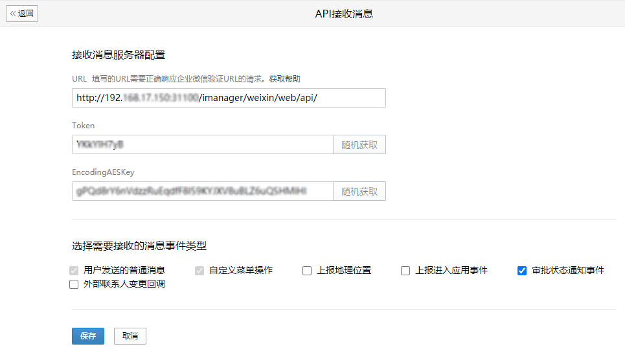Click the EncodingAESKey input field
Viewport: 625px width, 364px height.
coord(202,191)
